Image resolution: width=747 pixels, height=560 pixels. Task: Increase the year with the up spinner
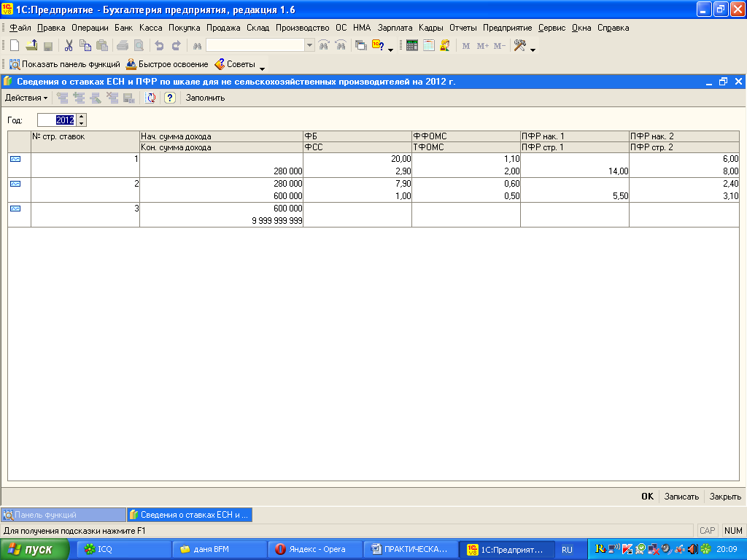click(82, 117)
